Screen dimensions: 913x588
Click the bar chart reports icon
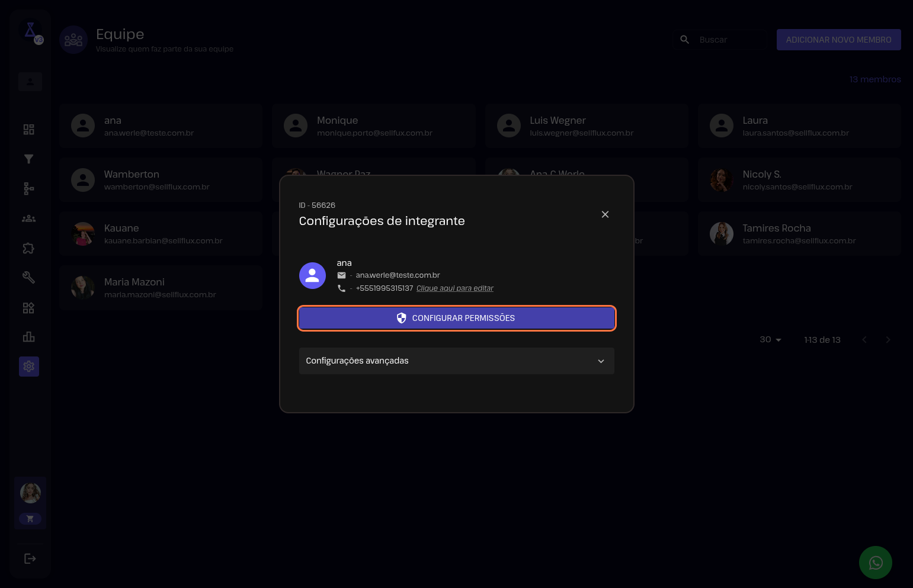tap(28, 337)
